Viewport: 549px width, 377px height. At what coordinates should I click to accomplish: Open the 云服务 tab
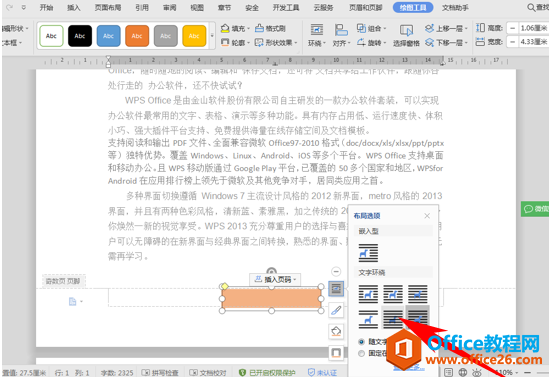323,7
